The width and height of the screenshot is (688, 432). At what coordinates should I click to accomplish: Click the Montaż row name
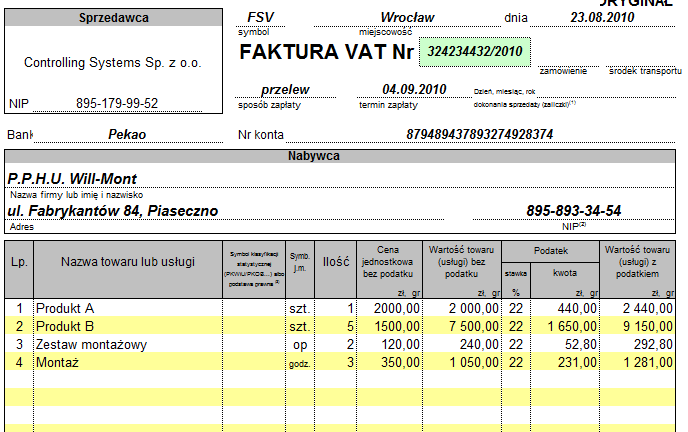click(57, 363)
